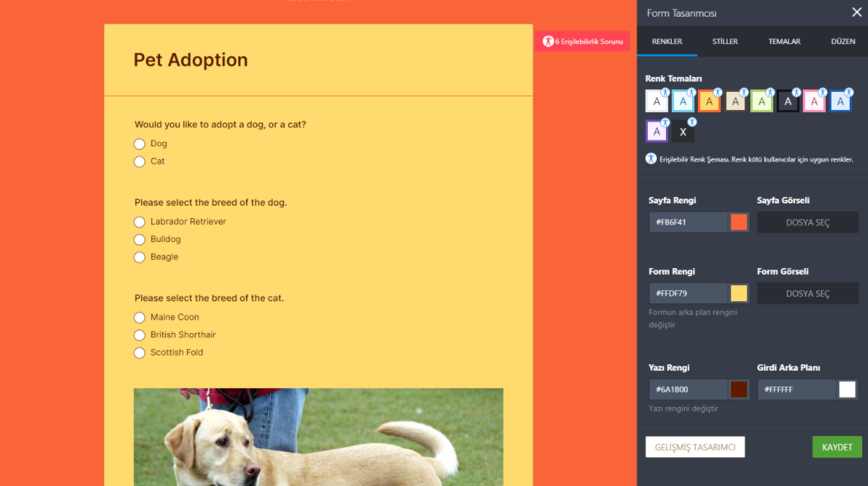The height and width of the screenshot is (486, 868).
Task: Click the Renk Temaları heading
Action: (x=673, y=79)
